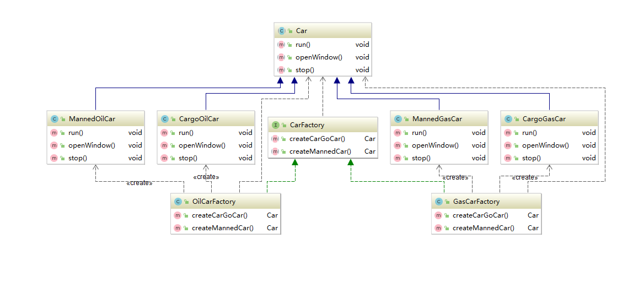Screen dimensions: 644x282
Task: Click the class icon beside CargoOilCar
Action: pos(164,119)
